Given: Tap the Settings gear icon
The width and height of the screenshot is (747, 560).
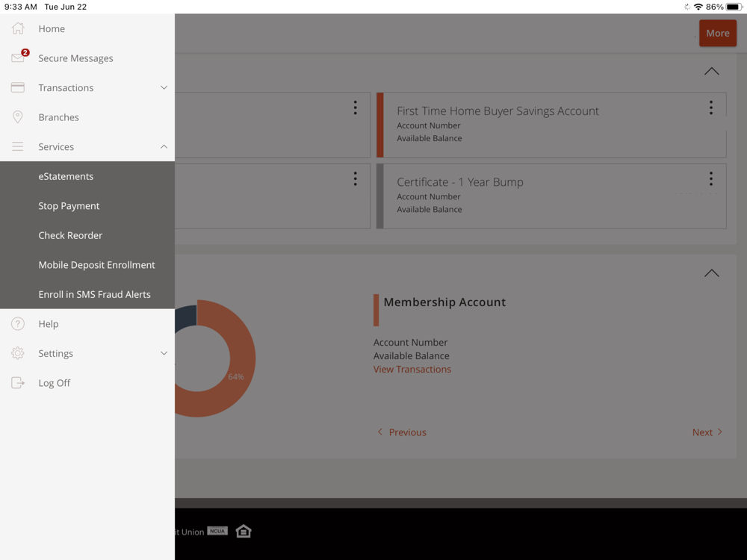Looking at the screenshot, I should pyautogui.click(x=18, y=353).
